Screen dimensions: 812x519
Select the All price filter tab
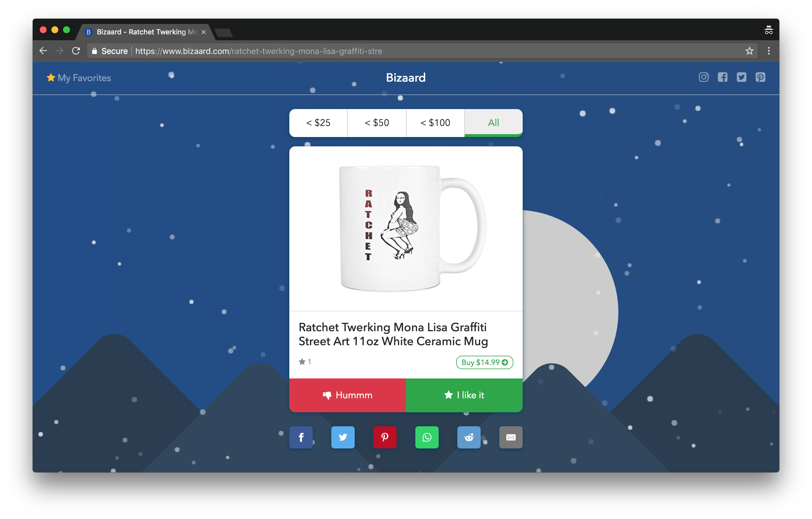coord(493,123)
